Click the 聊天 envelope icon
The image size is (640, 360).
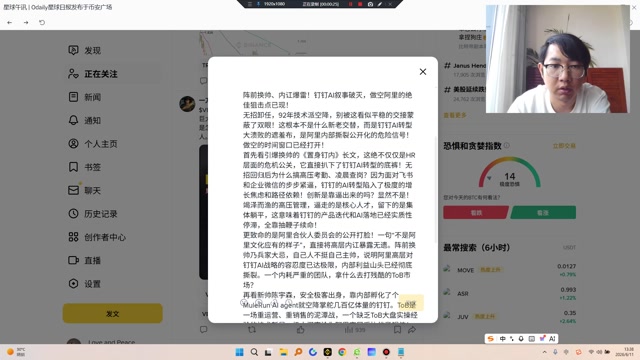[x=73, y=190]
